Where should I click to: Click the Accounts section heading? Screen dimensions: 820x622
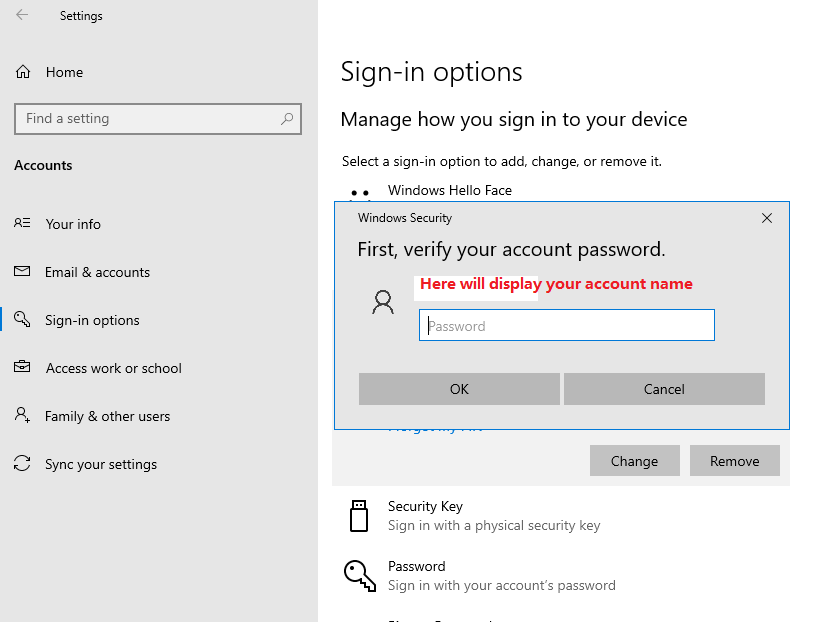pyautogui.click(x=43, y=165)
